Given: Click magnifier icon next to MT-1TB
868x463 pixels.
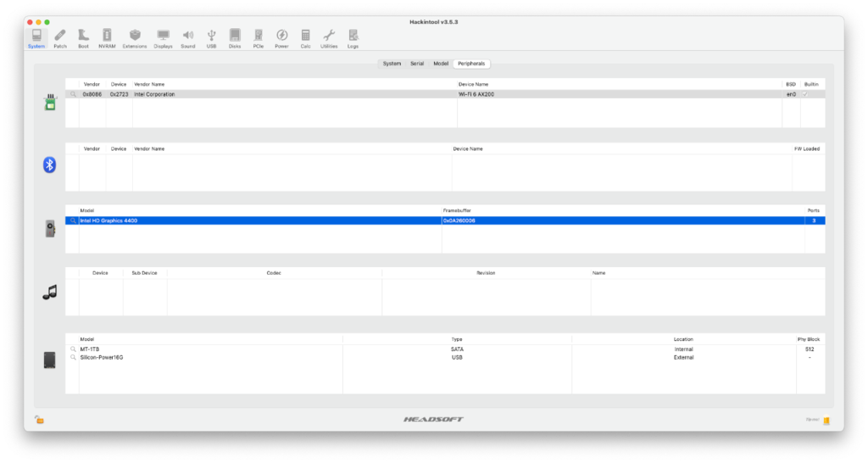Looking at the screenshot, I should [x=73, y=349].
